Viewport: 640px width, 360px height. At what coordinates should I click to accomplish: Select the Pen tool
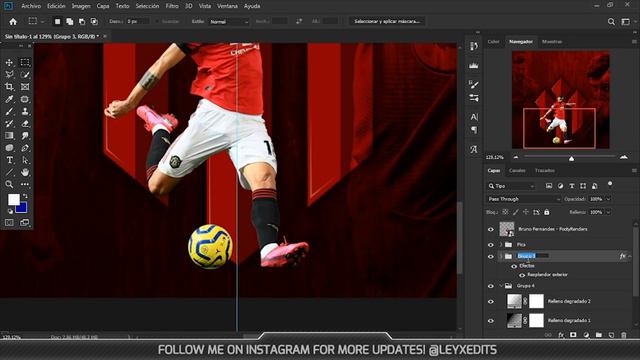25,148
